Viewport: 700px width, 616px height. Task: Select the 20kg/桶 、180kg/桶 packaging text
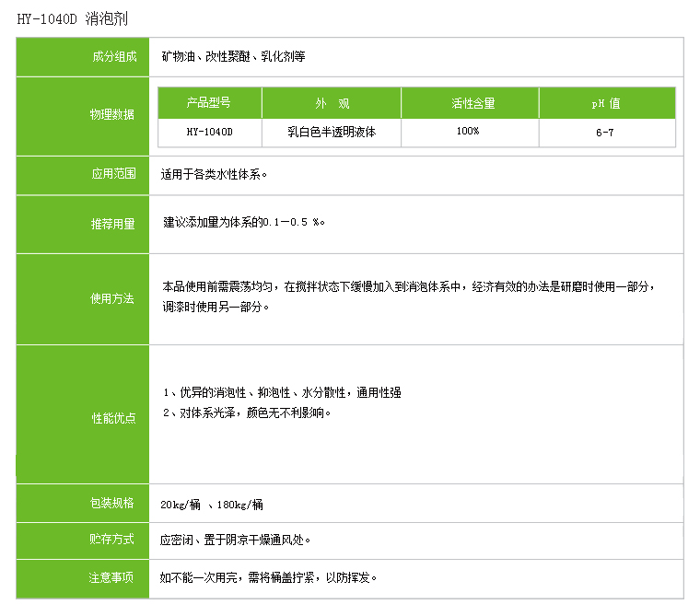(x=212, y=504)
